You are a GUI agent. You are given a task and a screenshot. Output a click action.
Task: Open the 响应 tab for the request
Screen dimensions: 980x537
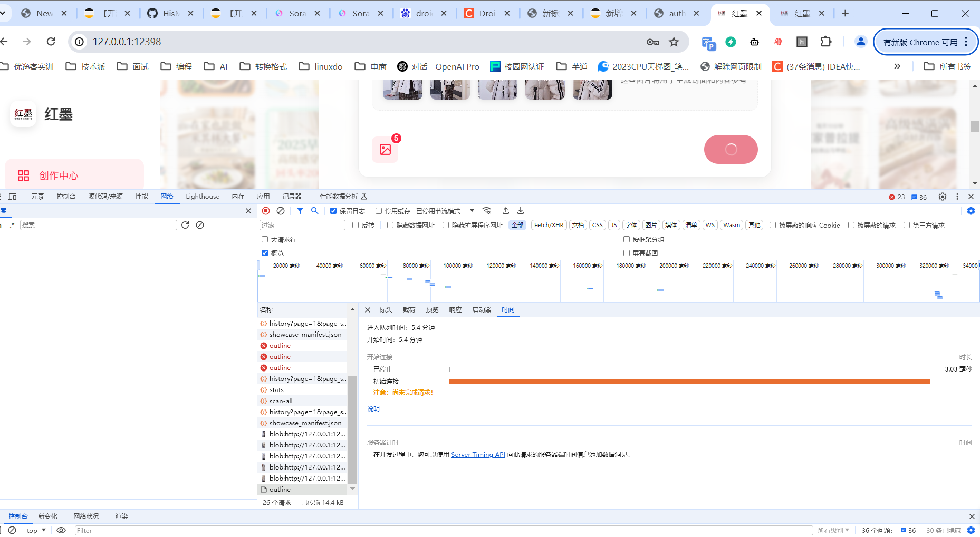pyautogui.click(x=455, y=310)
